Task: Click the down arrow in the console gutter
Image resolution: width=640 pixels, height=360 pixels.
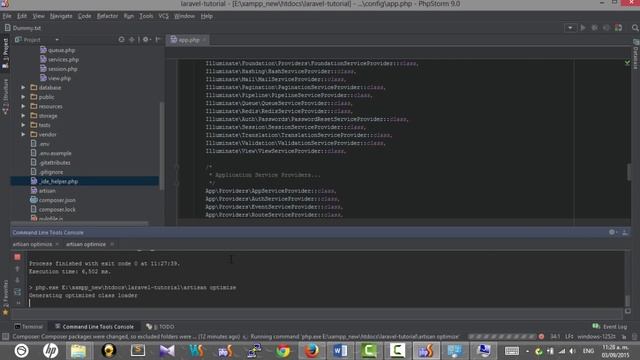Action: [x=17, y=280]
